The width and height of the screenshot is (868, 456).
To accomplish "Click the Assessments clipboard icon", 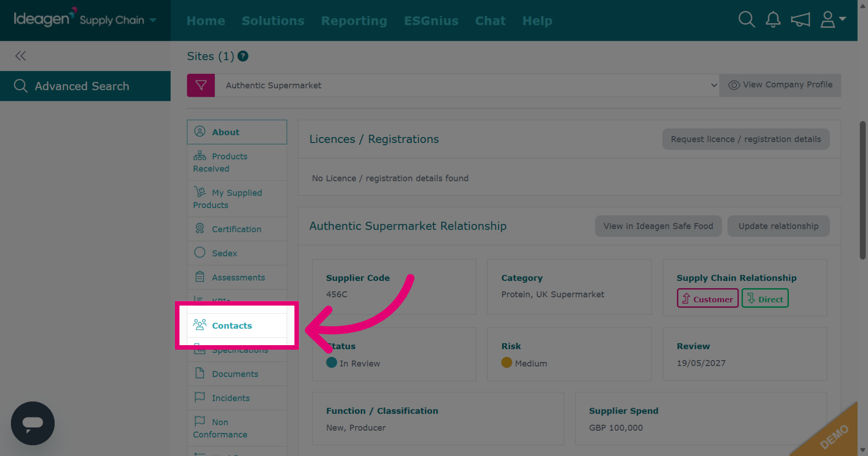I will point(200,276).
